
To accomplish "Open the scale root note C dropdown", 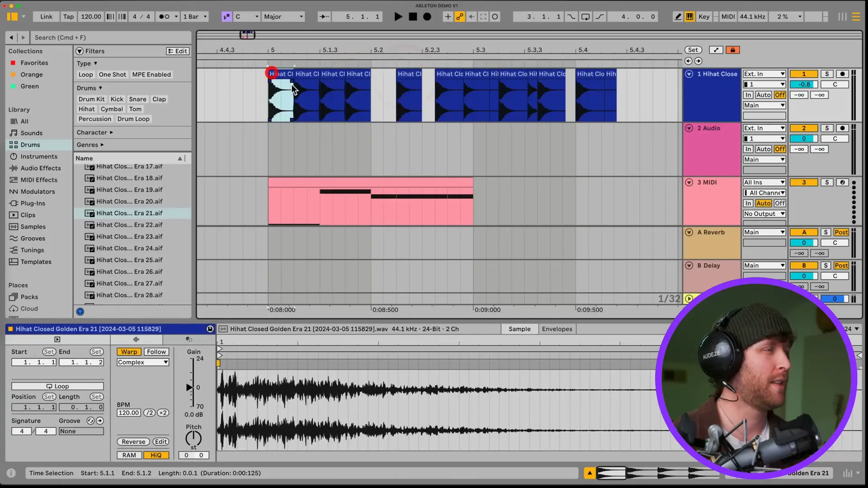I will [247, 17].
